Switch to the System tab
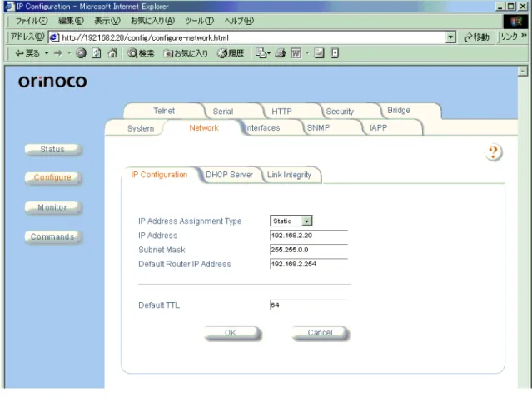 [x=141, y=128]
